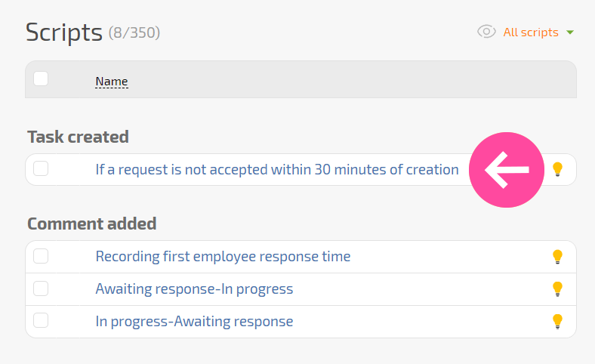Click the green dropdown arrow near All scripts
595x364 pixels.
point(569,32)
